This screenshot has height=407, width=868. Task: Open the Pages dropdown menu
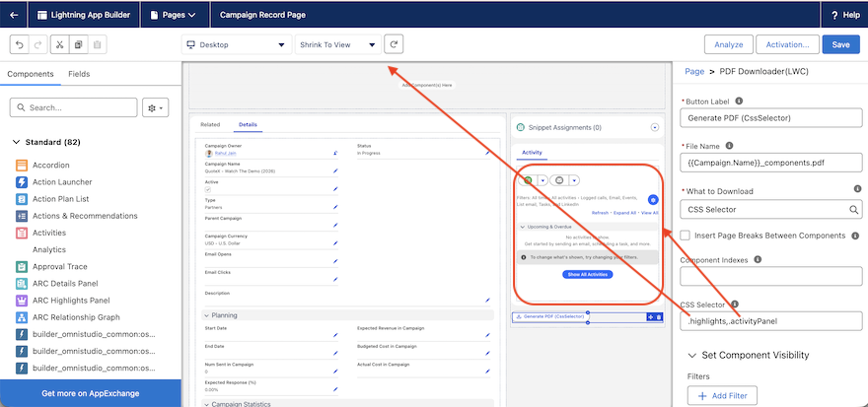coord(175,15)
